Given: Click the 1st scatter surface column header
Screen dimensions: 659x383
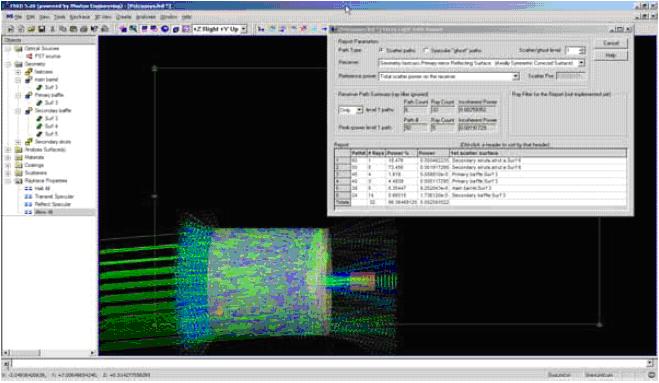Looking at the screenshot, I should (538, 153).
